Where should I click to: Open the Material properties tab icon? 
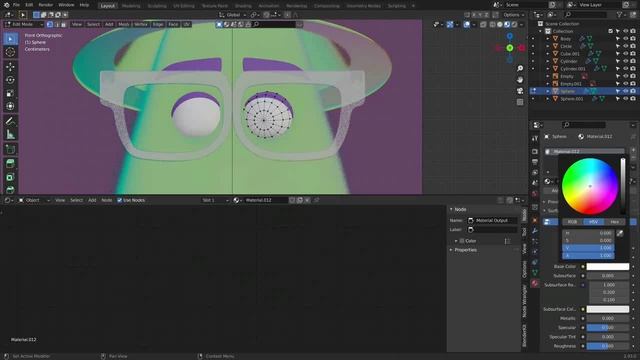click(535, 283)
